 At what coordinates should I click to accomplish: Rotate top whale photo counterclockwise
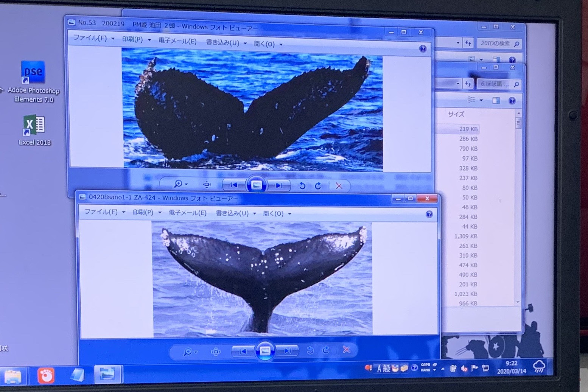302,185
